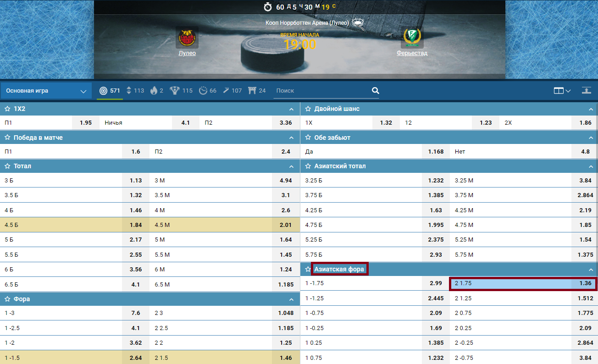The height and width of the screenshot is (364, 598).
Task: Open the Основная игра dropdown
Action: 46,91
